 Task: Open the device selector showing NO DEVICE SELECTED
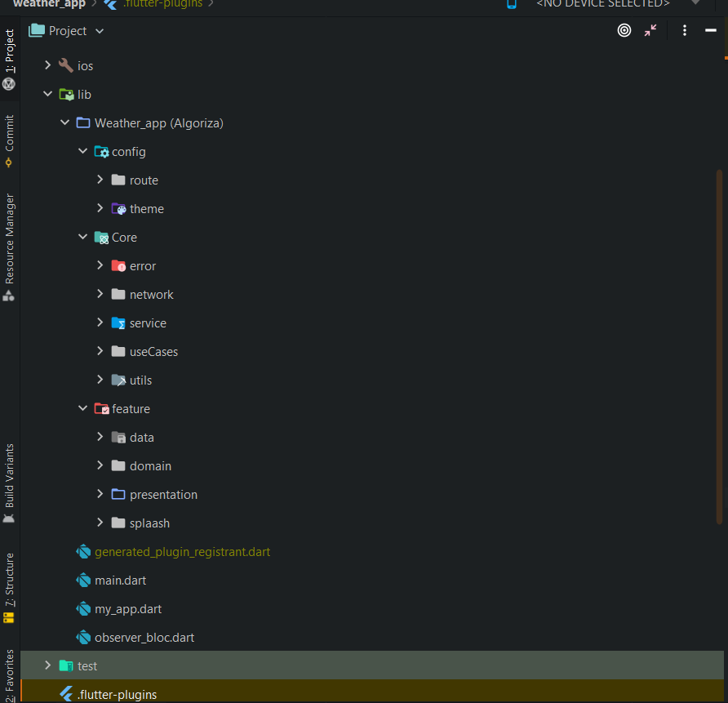(602, 4)
